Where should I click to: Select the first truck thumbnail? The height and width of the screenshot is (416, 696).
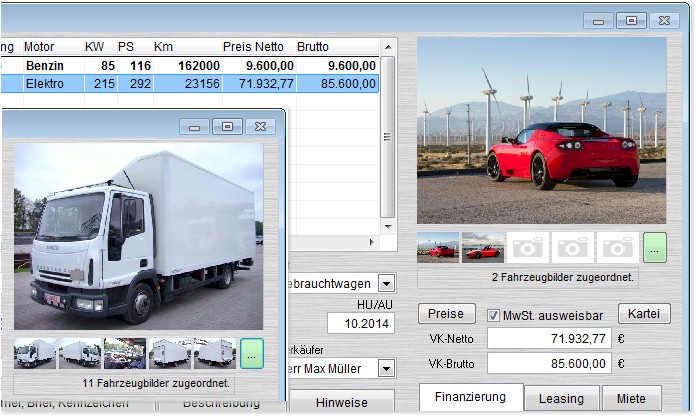coord(35,353)
